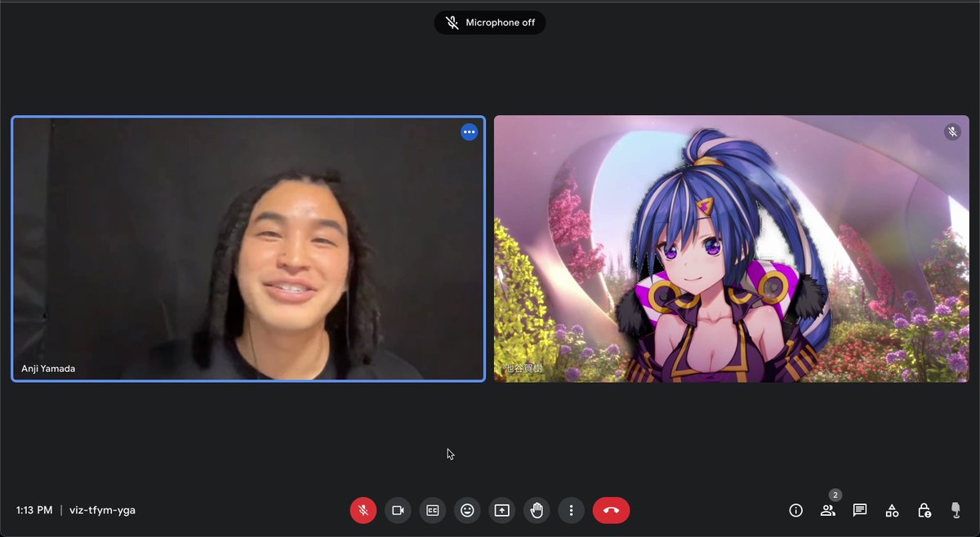Select the anime avatar participant tile
This screenshot has height=537, width=980.
[732, 249]
